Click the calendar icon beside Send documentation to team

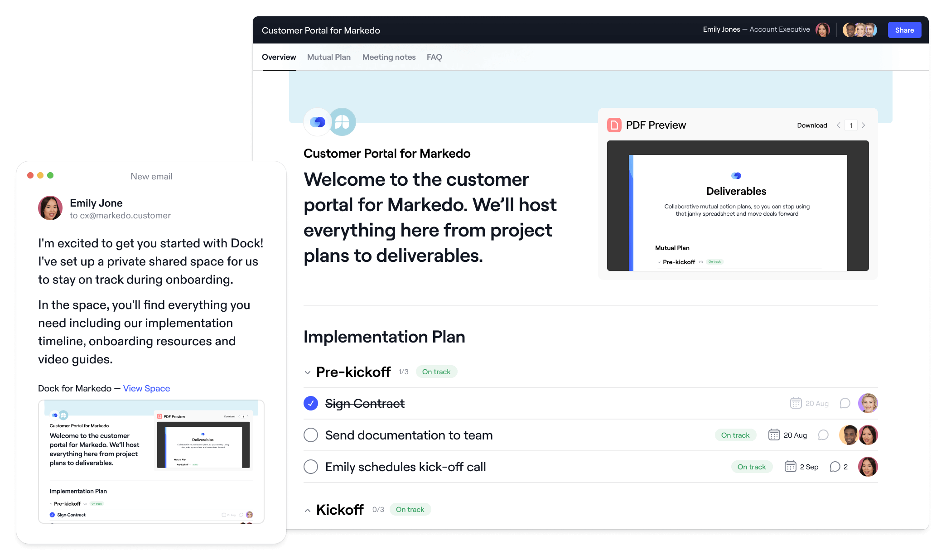pyautogui.click(x=774, y=435)
